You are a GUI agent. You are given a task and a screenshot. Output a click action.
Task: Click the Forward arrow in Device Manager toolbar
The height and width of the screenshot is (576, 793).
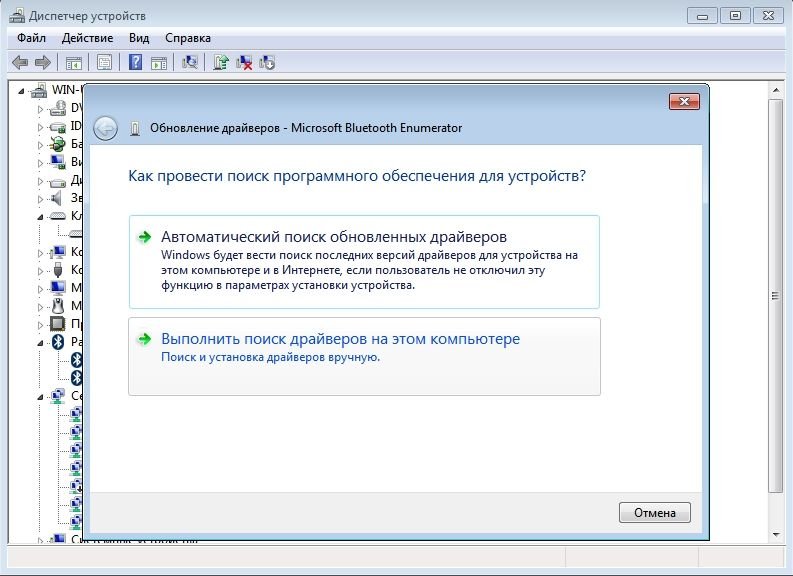point(42,63)
